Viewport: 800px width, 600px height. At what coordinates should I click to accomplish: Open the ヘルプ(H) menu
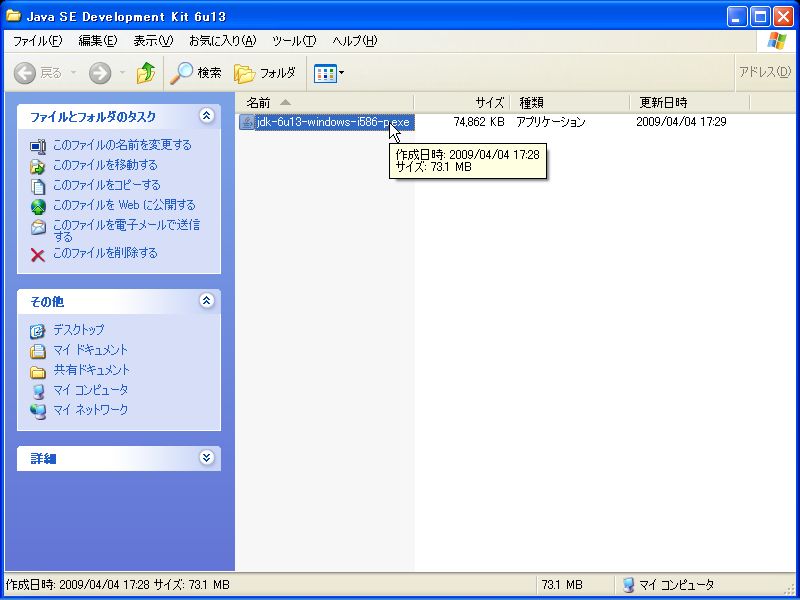pos(355,41)
